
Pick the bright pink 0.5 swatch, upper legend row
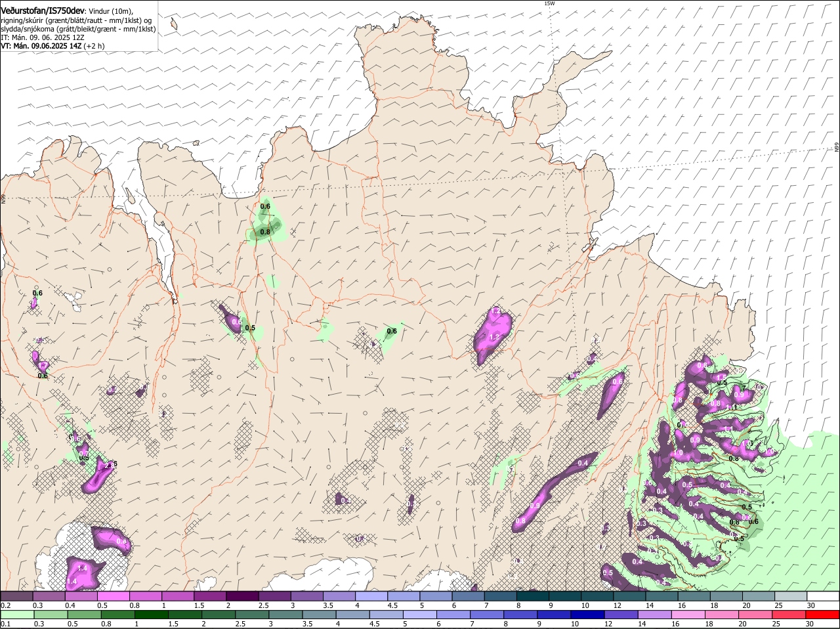point(113,596)
